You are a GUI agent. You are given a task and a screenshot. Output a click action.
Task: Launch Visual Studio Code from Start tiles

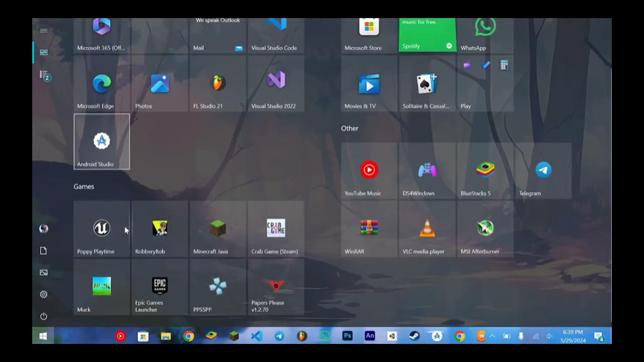point(276,35)
